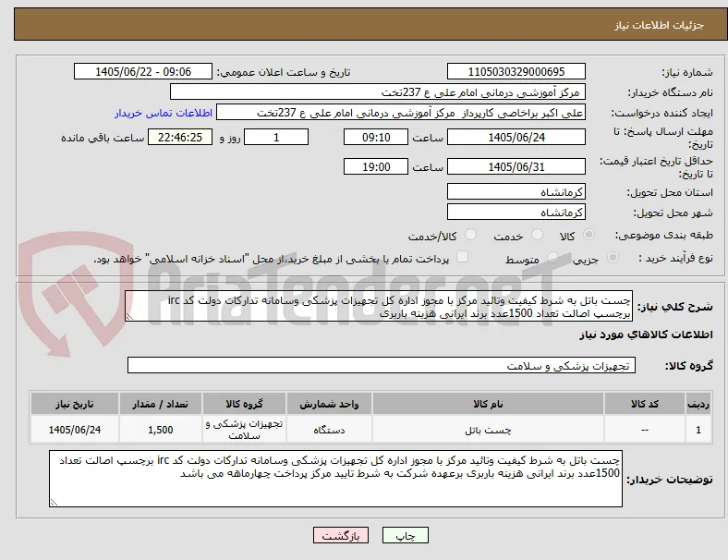Viewport: 728px width, 560px height.
Task: Toggle the اسناد خزانه اسلامی payment checkbox
Action: [x=462, y=257]
